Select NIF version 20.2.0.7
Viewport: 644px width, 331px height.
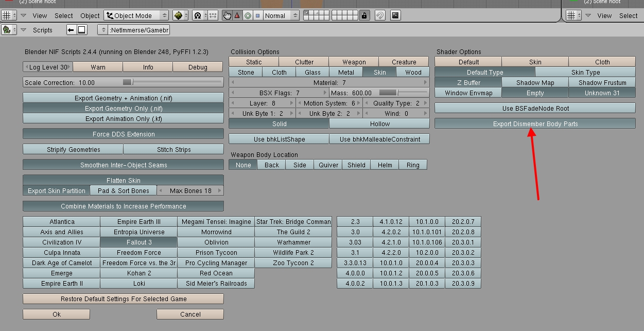[x=463, y=221]
